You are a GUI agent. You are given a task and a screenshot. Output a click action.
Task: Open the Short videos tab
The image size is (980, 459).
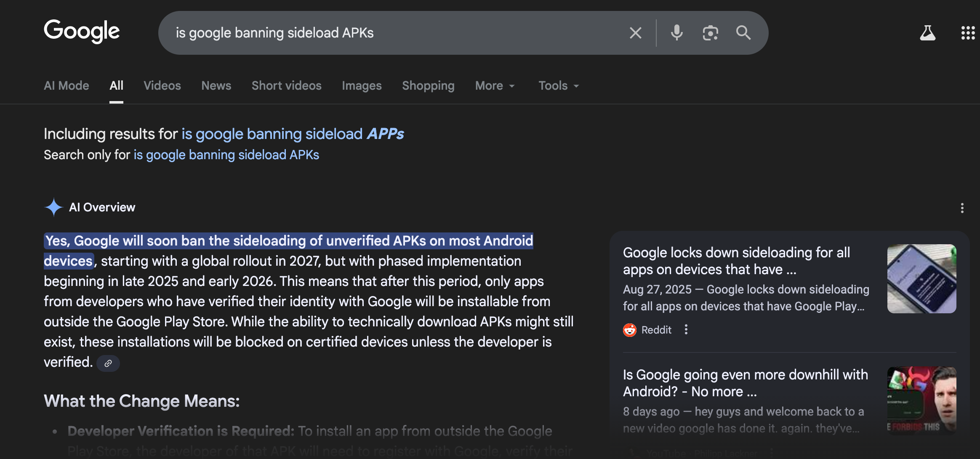286,86
